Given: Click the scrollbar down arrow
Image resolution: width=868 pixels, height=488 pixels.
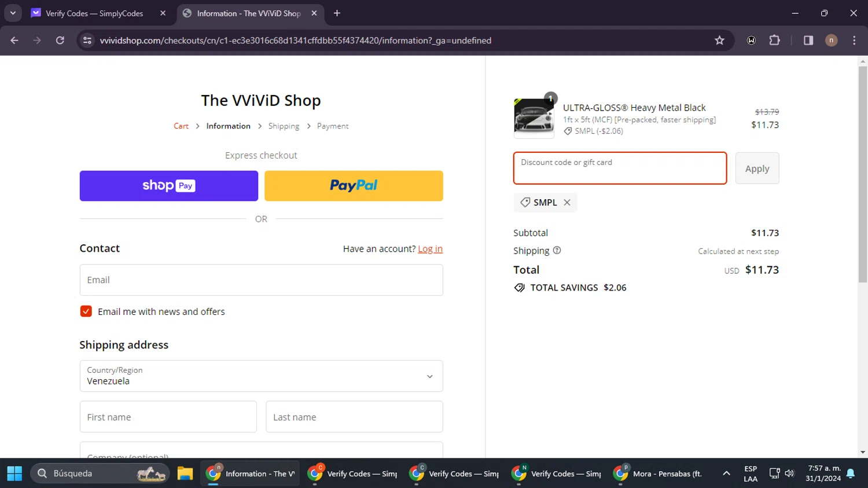Looking at the screenshot, I should click(863, 453).
